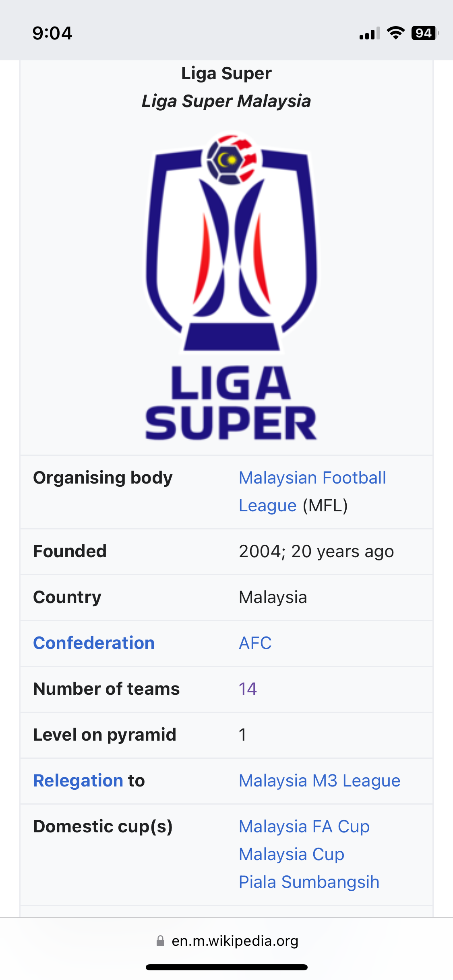Tap the padlock icon in address bar
The width and height of the screenshot is (453, 980).
[160, 941]
